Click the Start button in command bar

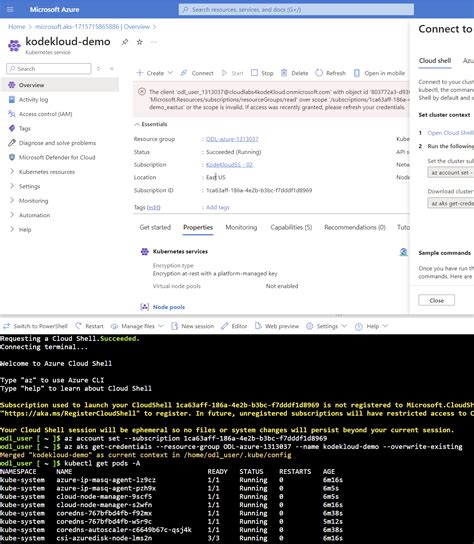click(232, 73)
